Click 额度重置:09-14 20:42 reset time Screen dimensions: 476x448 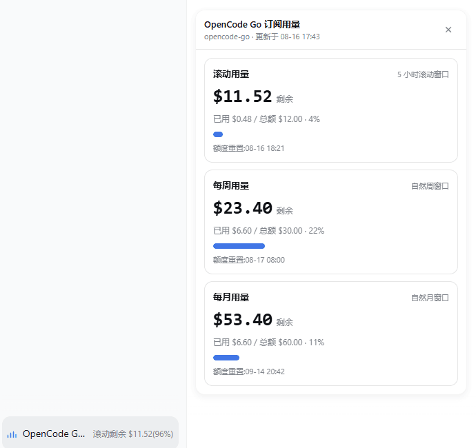248,371
